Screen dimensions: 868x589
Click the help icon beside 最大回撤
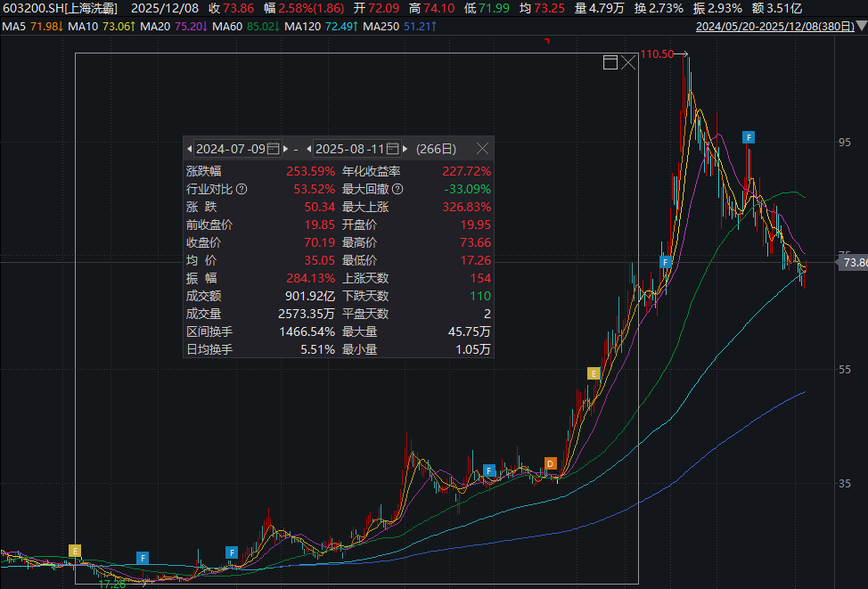pos(397,189)
